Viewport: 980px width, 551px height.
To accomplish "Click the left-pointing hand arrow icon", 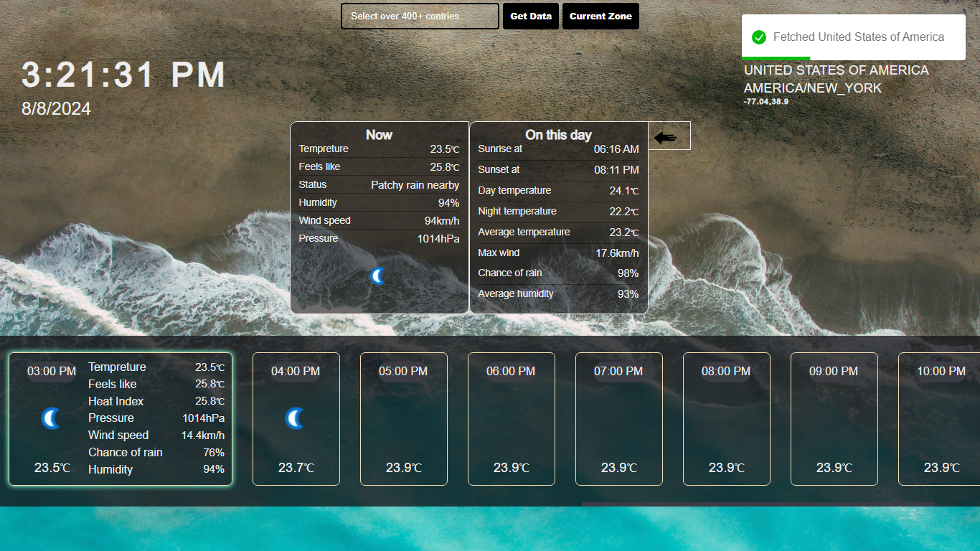I will (666, 138).
